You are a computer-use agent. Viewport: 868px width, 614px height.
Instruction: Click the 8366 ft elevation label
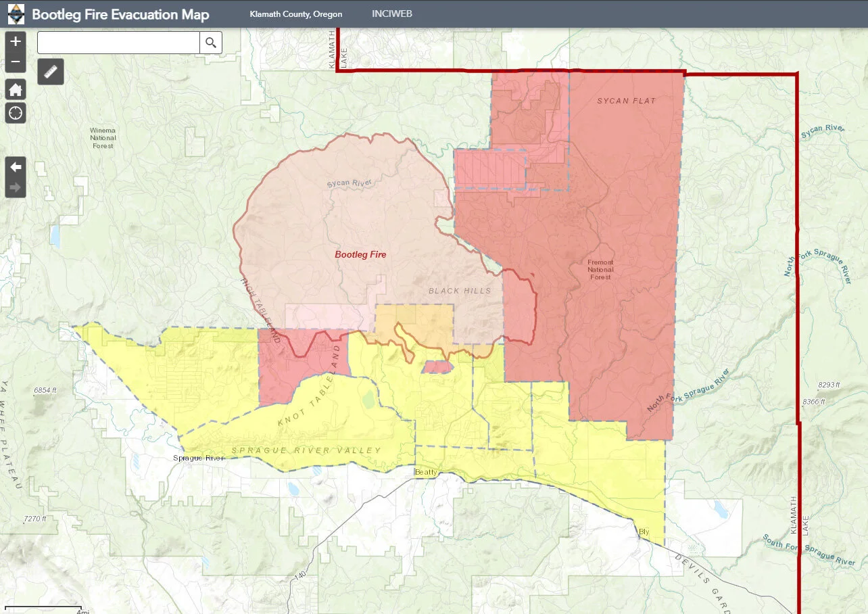pyautogui.click(x=815, y=402)
